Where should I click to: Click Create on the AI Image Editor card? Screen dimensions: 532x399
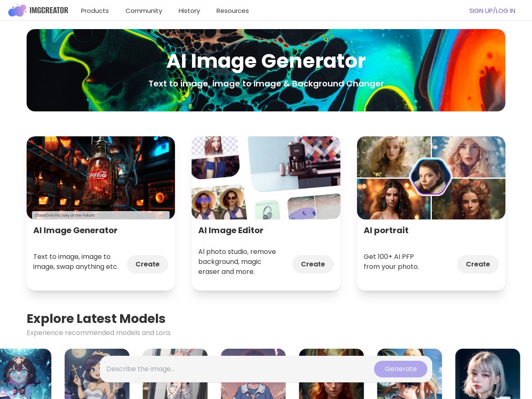coord(313,264)
